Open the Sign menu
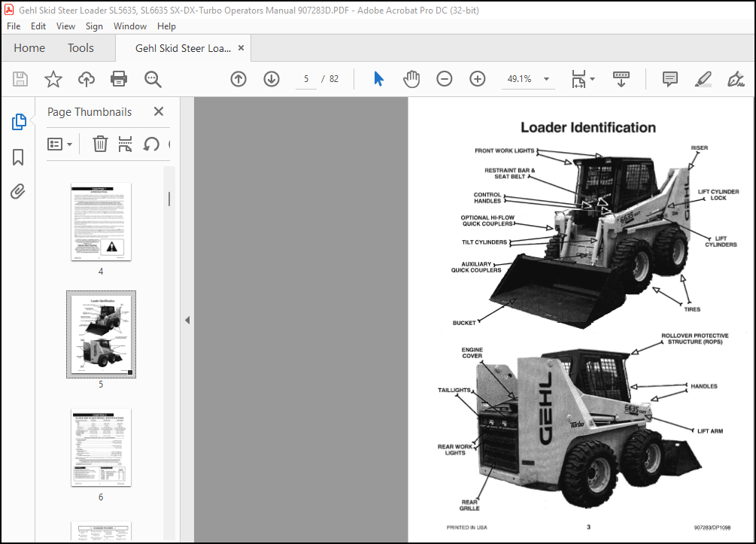 point(94,26)
